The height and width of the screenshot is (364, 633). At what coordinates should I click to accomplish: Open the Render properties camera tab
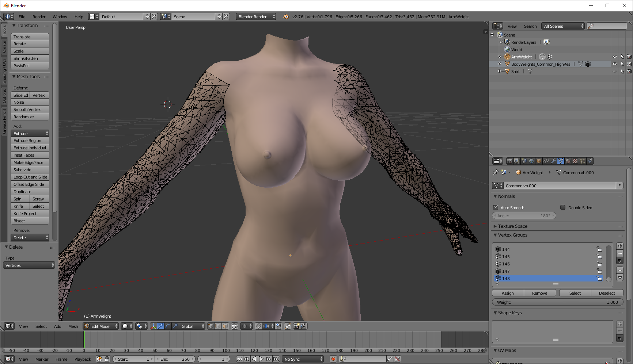509,161
